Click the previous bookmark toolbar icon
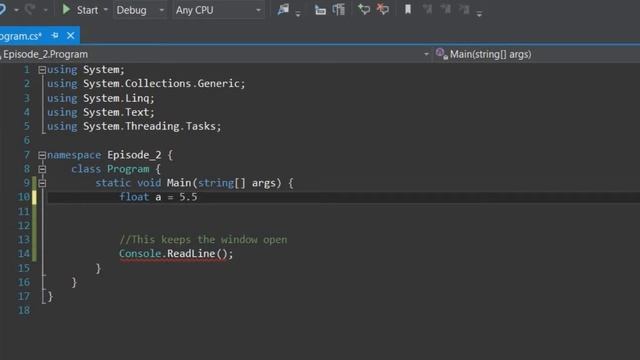This screenshot has width=640, height=360. [427, 9]
